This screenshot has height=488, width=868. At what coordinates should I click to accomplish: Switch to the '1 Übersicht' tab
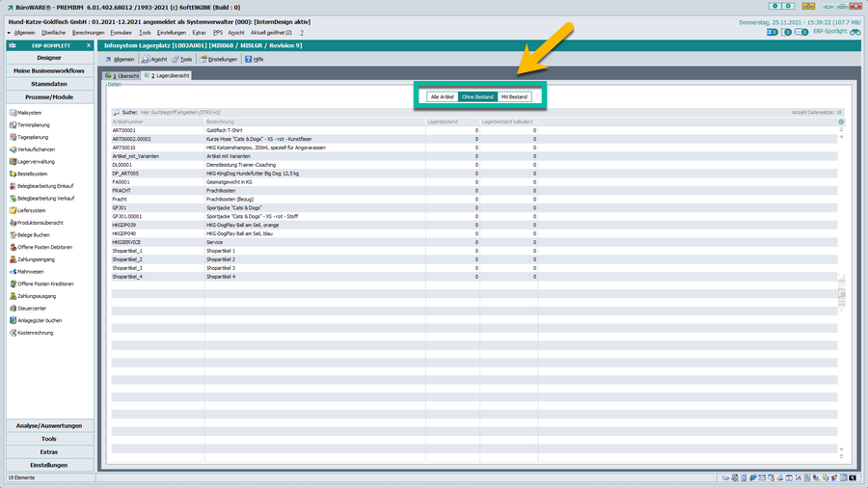coord(122,75)
